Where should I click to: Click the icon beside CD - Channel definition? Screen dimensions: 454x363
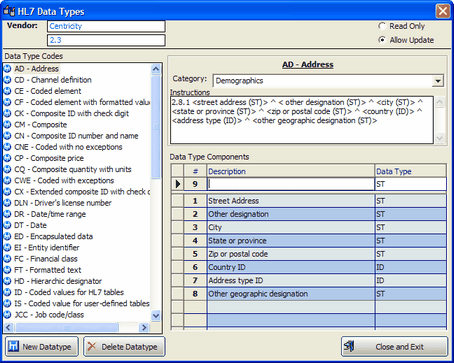7,80
